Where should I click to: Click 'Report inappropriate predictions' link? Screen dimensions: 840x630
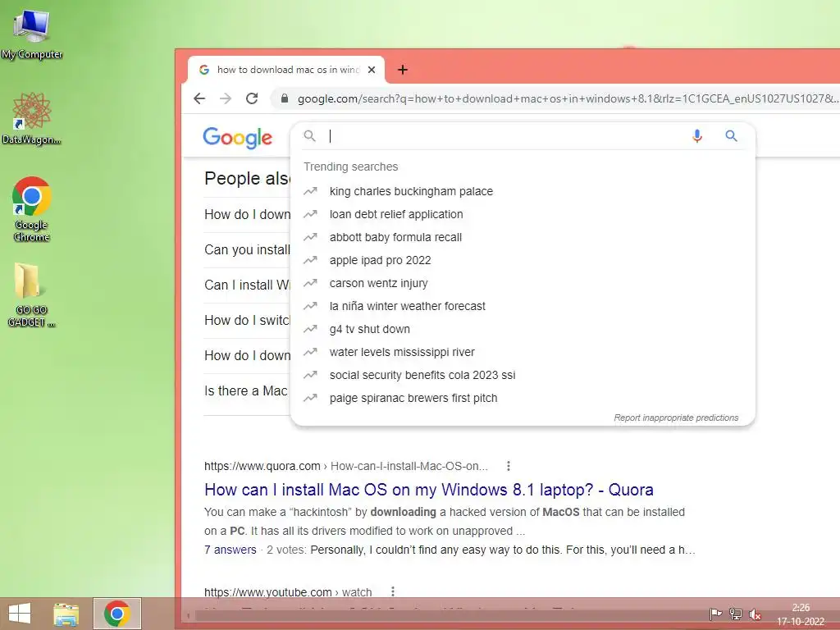coord(676,418)
